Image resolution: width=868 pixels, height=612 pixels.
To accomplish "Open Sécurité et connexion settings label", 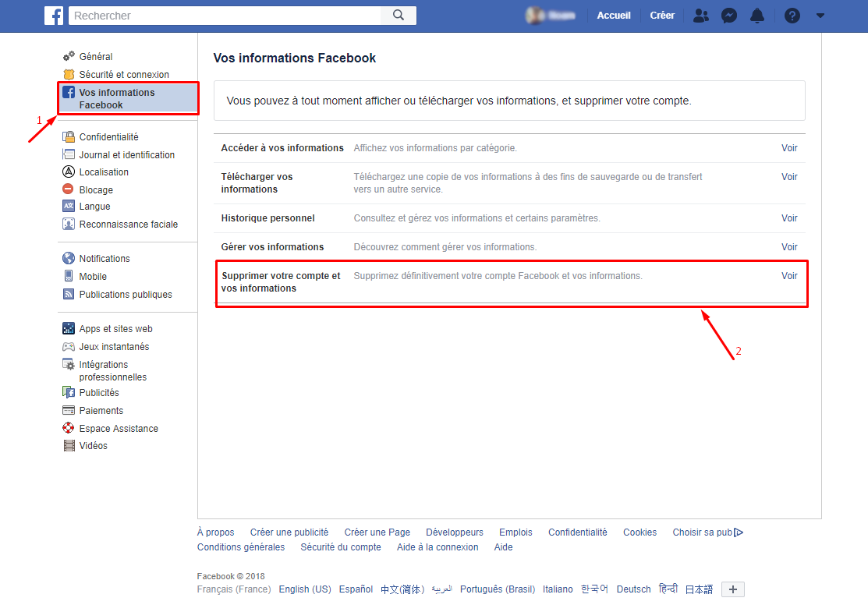I will (x=124, y=74).
